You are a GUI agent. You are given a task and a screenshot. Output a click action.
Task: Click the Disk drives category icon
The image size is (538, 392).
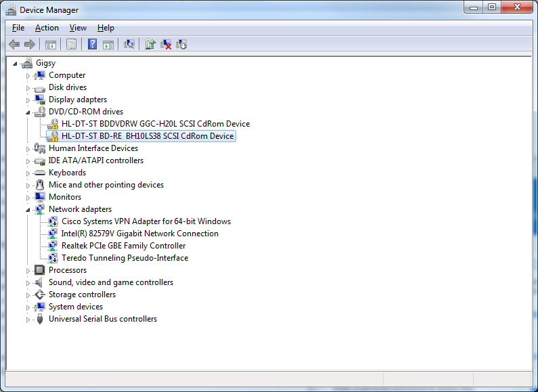coord(40,88)
